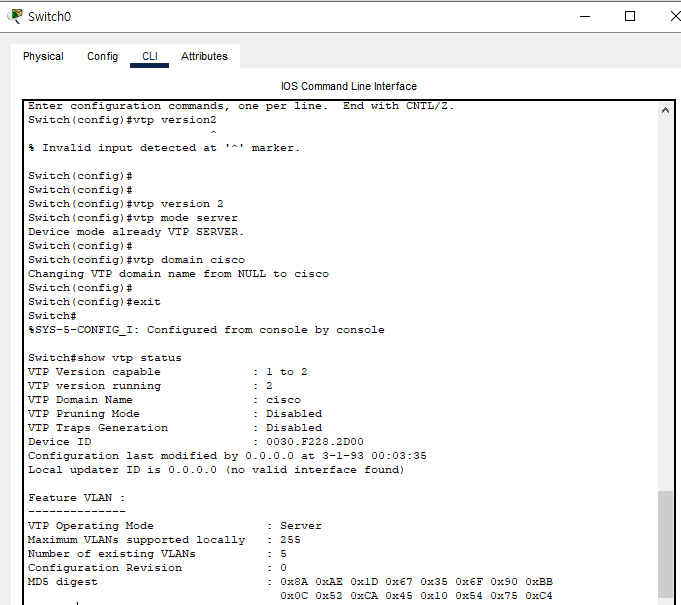Viewport: 681px width, 605px height.
Task: Click the second MD5 digest row starting 0x0C
Action: (x=416, y=596)
